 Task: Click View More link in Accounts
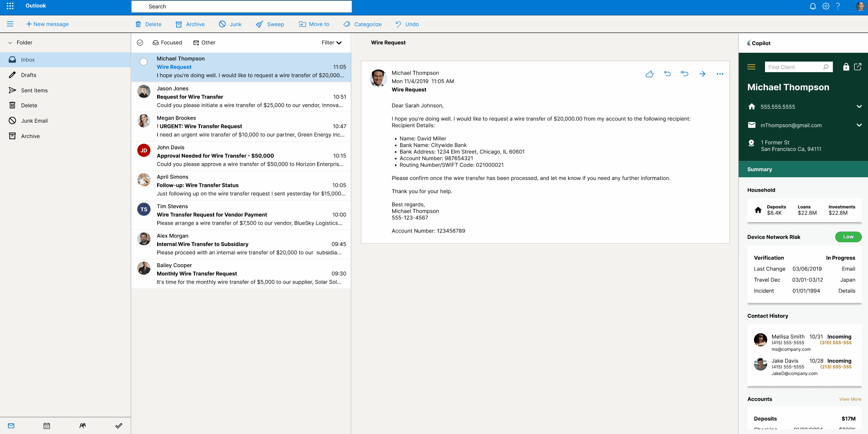click(850, 399)
